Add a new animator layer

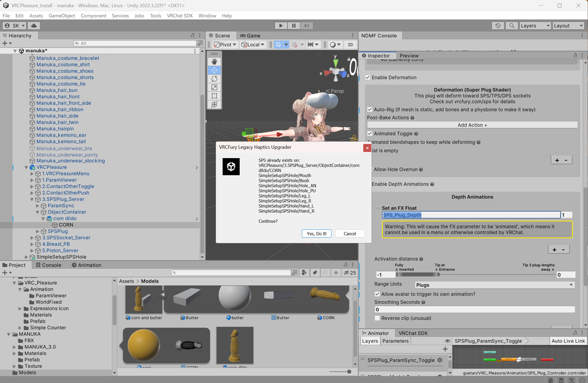pyautogui.click(x=445, y=349)
